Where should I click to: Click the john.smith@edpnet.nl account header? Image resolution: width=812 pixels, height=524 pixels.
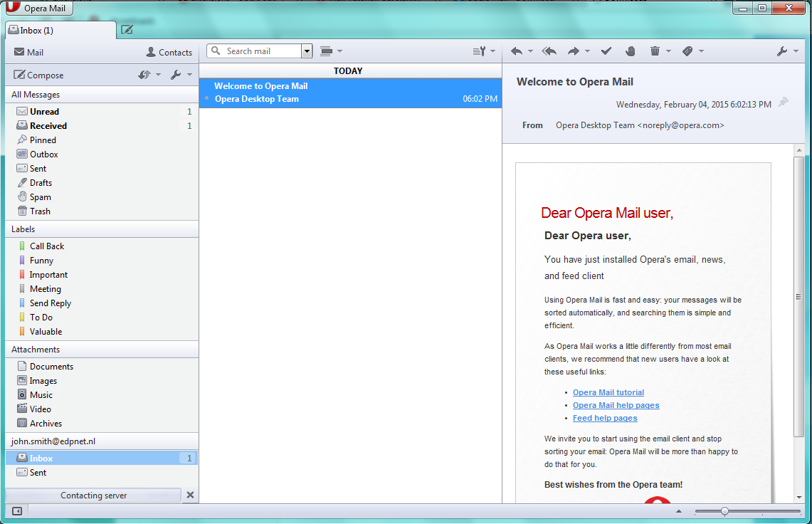click(x=102, y=441)
